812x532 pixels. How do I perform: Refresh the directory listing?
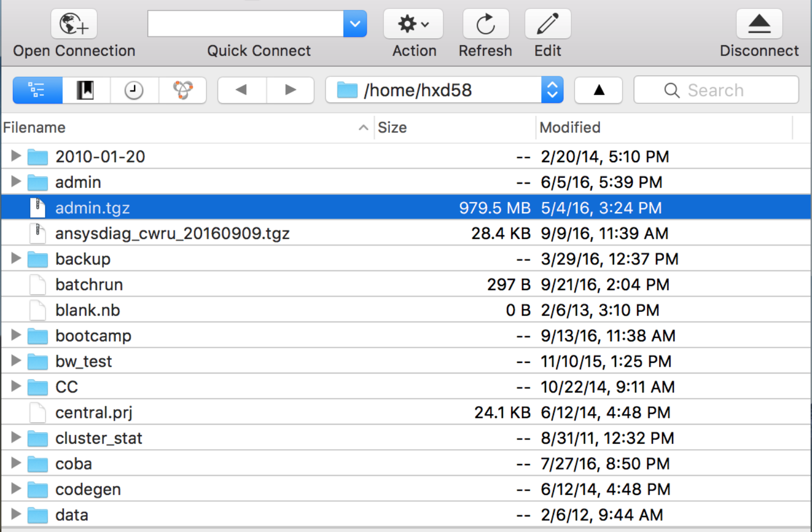pos(486,24)
